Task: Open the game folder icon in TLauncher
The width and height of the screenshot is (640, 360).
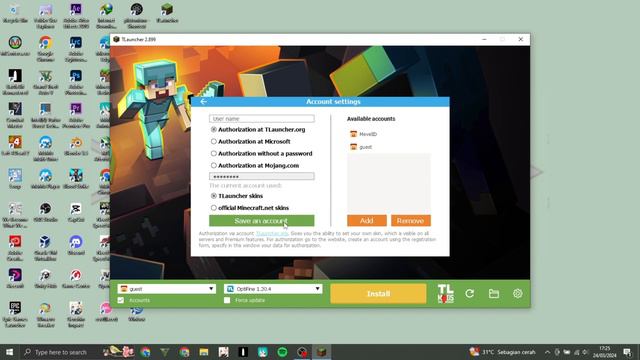Action: point(493,293)
